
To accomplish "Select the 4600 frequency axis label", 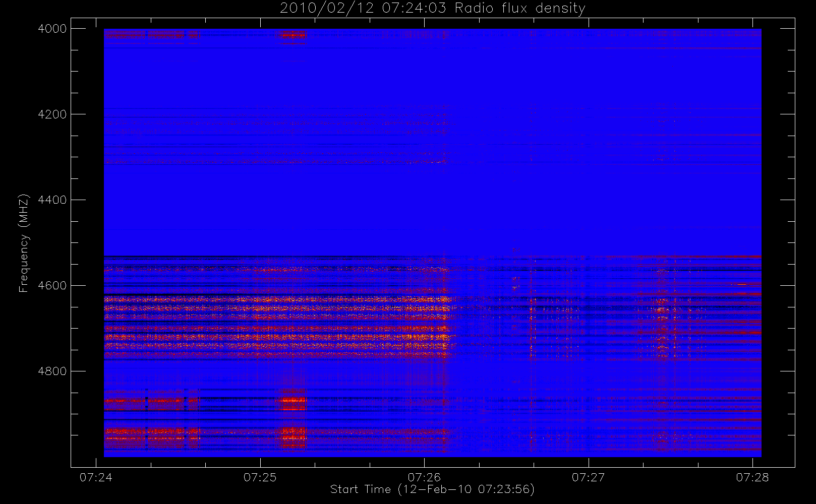I will [52, 286].
